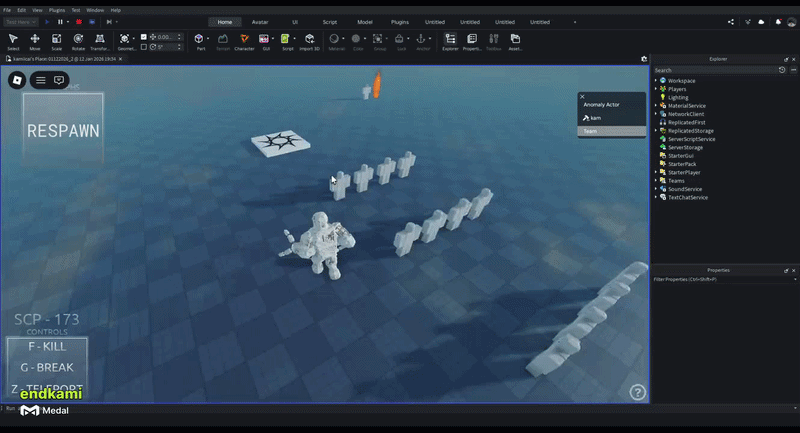This screenshot has height=433, width=800.
Task: Switch to the Avatar tab
Action: click(260, 22)
